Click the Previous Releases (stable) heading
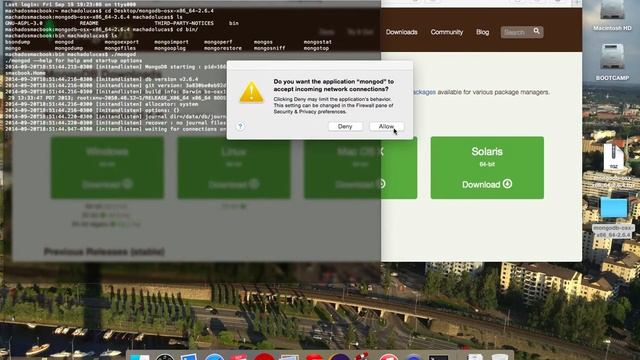 pyautogui.click(x=104, y=251)
